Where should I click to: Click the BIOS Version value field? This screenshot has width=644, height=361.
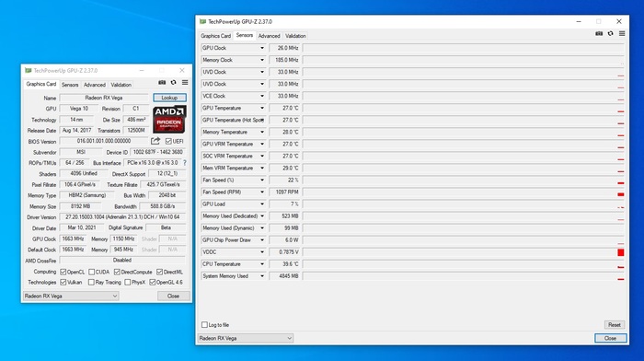click(104, 141)
